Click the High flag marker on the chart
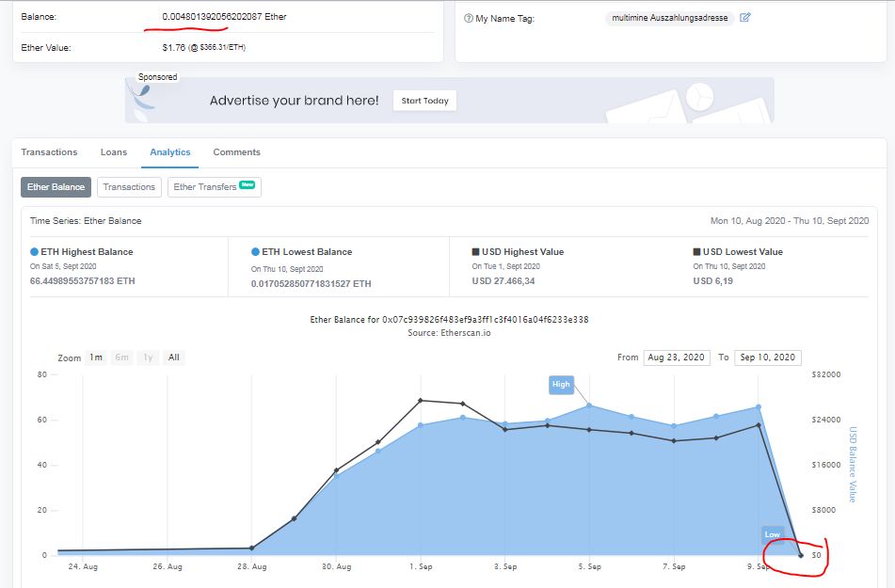 [561, 384]
